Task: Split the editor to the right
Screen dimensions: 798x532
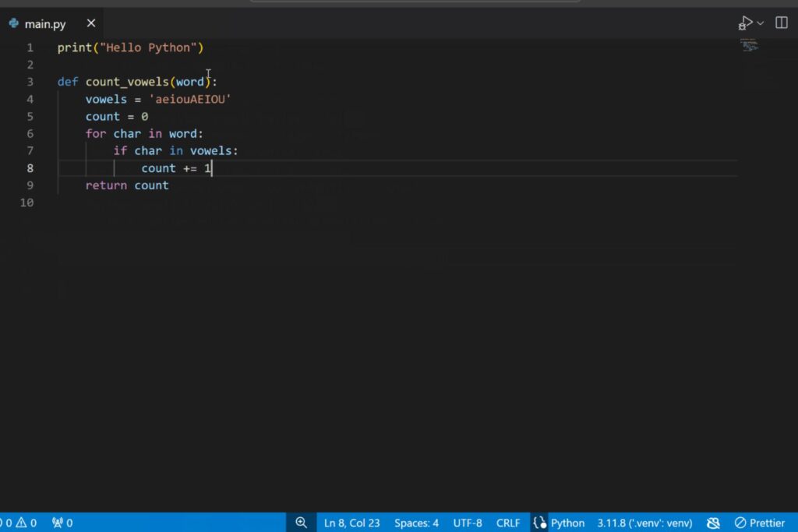Action: pyautogui.click(x=782, y=23)
